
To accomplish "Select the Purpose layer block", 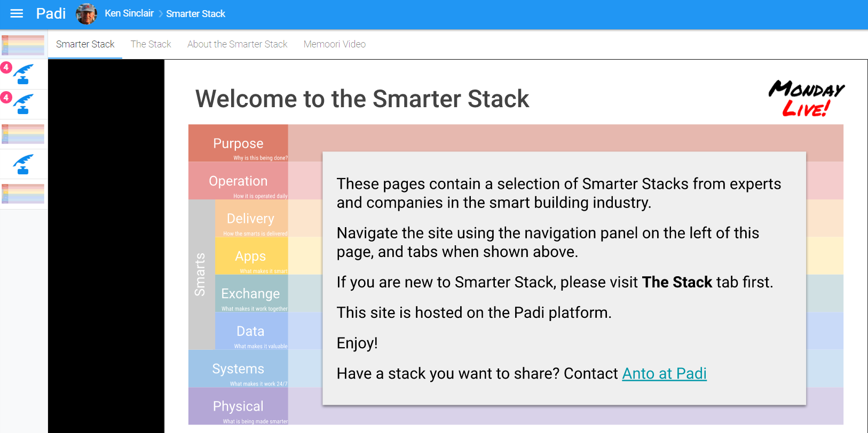I will click(x=238, y=143).
